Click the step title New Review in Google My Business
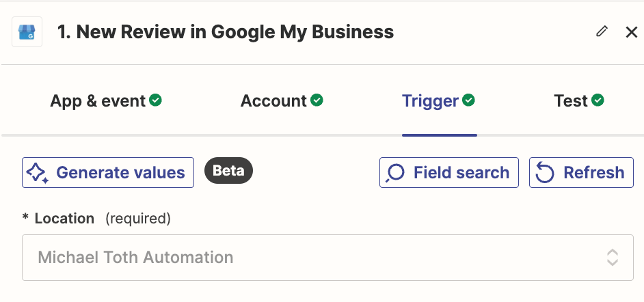The width and height of the screenshot is (644, 302). 226,32
